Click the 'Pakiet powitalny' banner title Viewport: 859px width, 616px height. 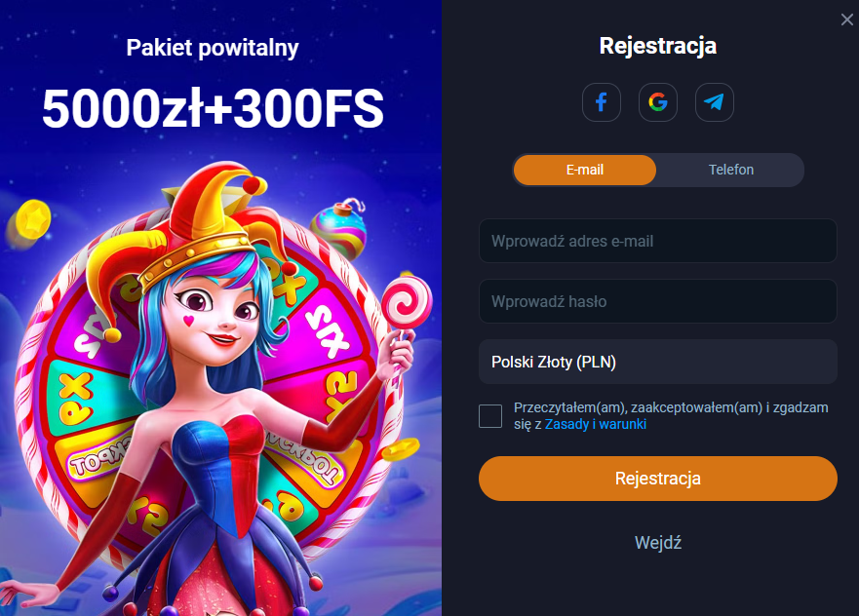coord(213,48)
